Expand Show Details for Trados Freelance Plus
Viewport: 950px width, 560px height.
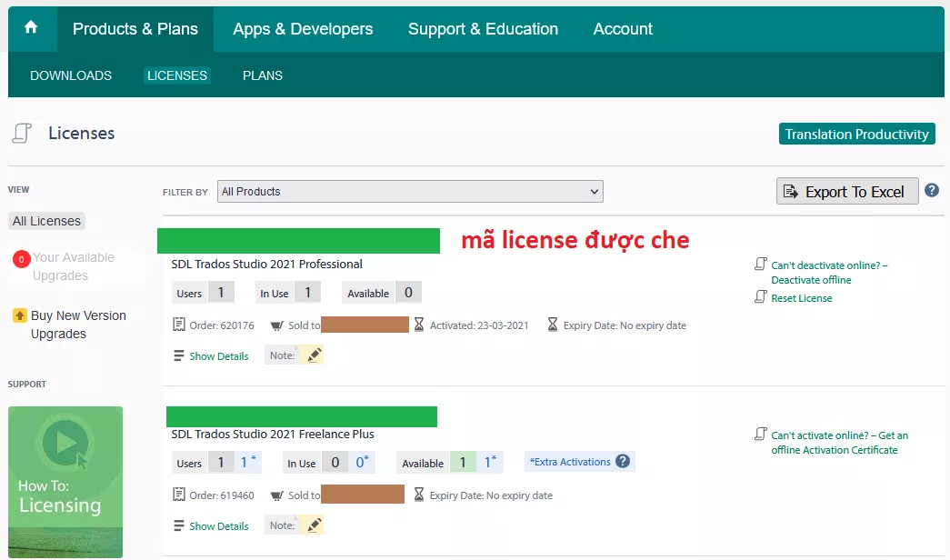pyautogui.click(x=218, y=526)
